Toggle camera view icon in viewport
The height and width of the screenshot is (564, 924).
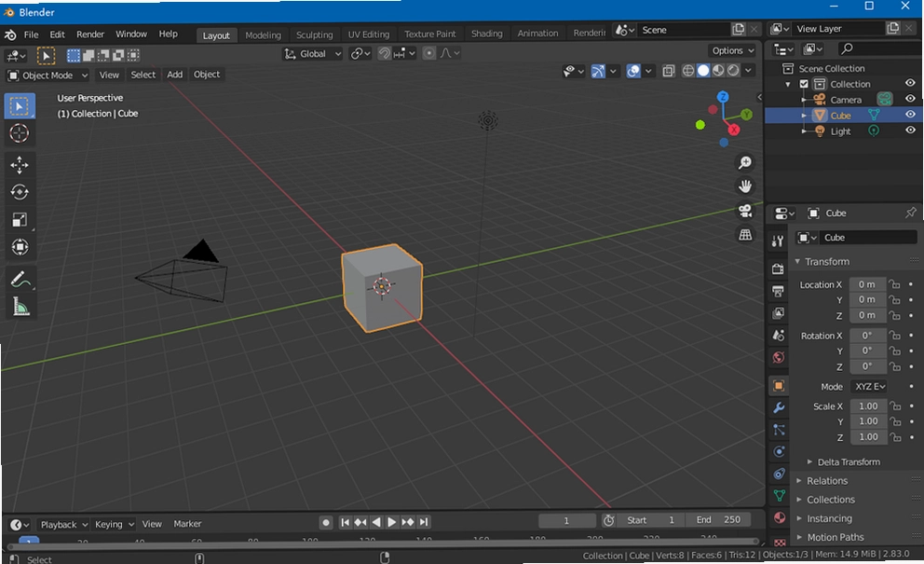click(x=745, y=211)
